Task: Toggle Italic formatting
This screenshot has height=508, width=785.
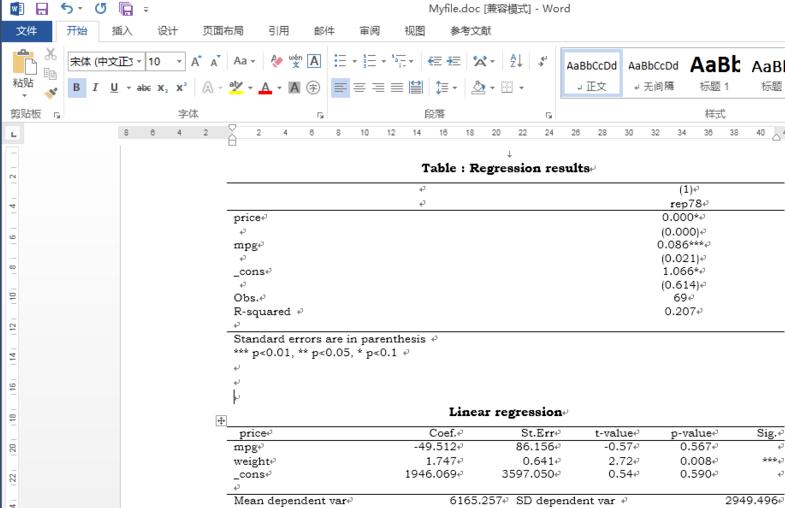Action: 95,88
